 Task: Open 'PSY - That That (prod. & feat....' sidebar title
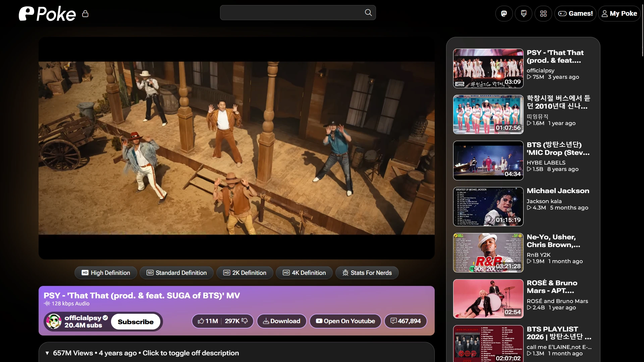point(555,57)
